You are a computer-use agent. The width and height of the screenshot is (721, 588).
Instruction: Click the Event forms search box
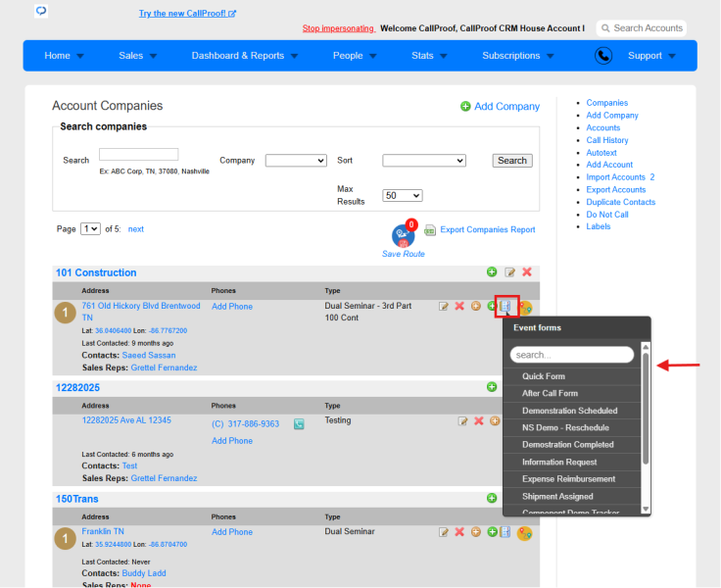[x=572, y=355]
